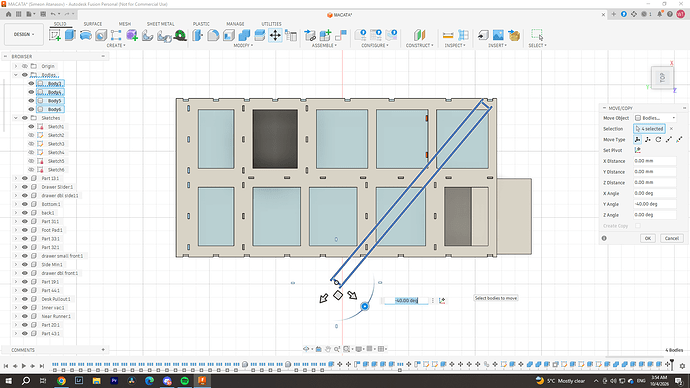Expand the Part 13:1 component
This screenshot has width=690, height=388.
tap(16, 179)
